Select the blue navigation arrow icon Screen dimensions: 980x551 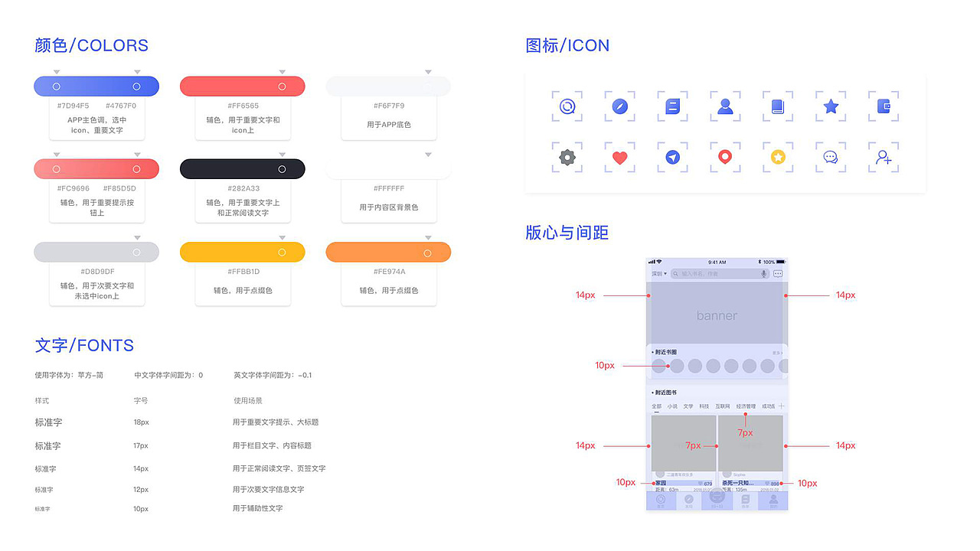pyautogui.click(x=672, y=157)
